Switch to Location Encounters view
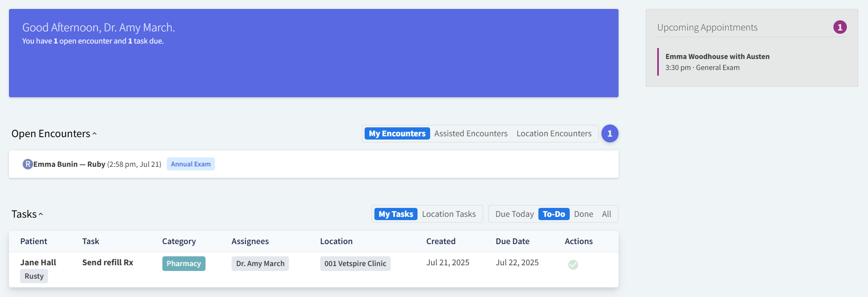 click(x=553, y=133)
